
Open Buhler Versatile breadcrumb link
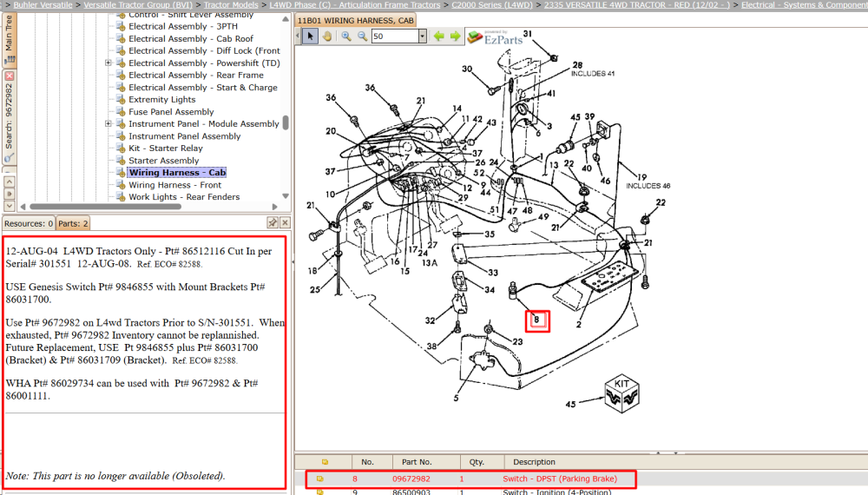(43, 4)
